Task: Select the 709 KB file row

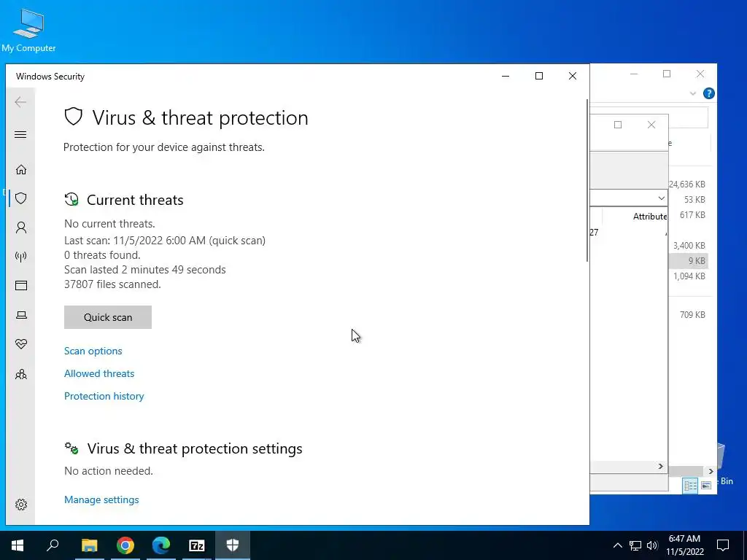Action: pos(689,315)
